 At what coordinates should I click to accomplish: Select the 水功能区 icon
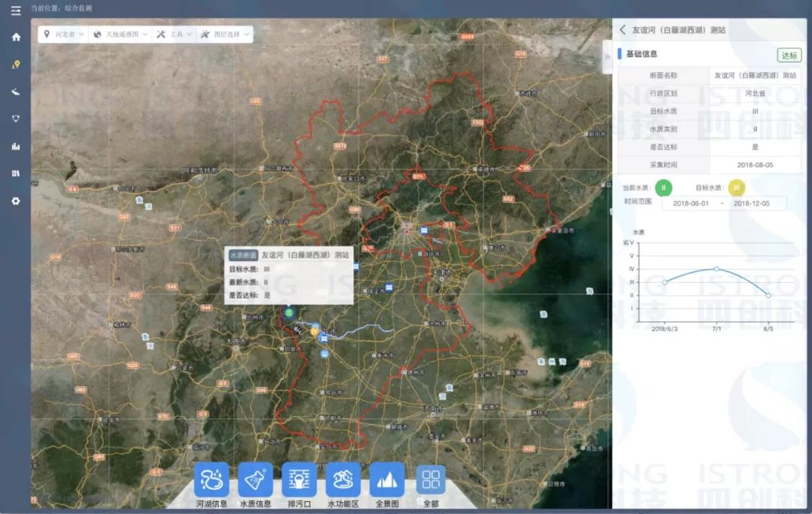click(x=343, y=479)
